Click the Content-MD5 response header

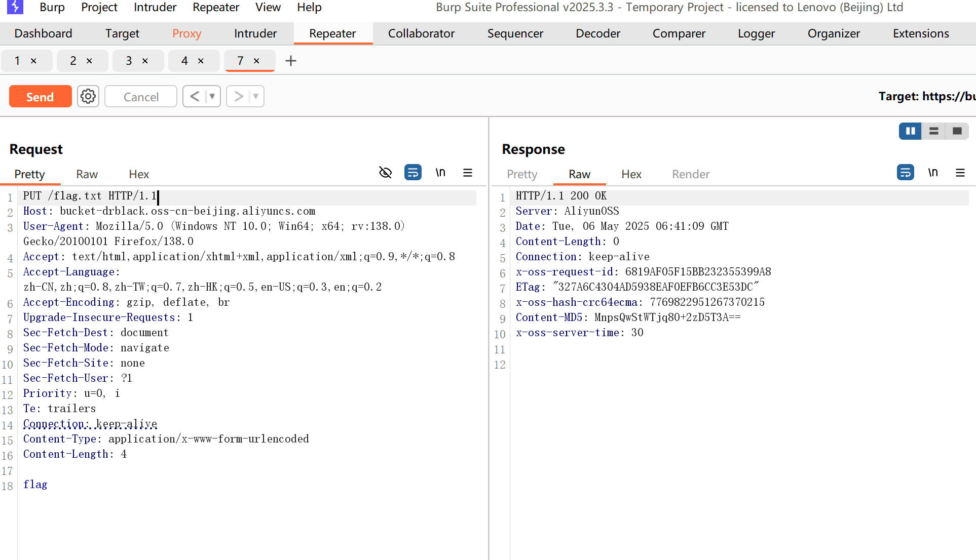[x=628, y=317]
